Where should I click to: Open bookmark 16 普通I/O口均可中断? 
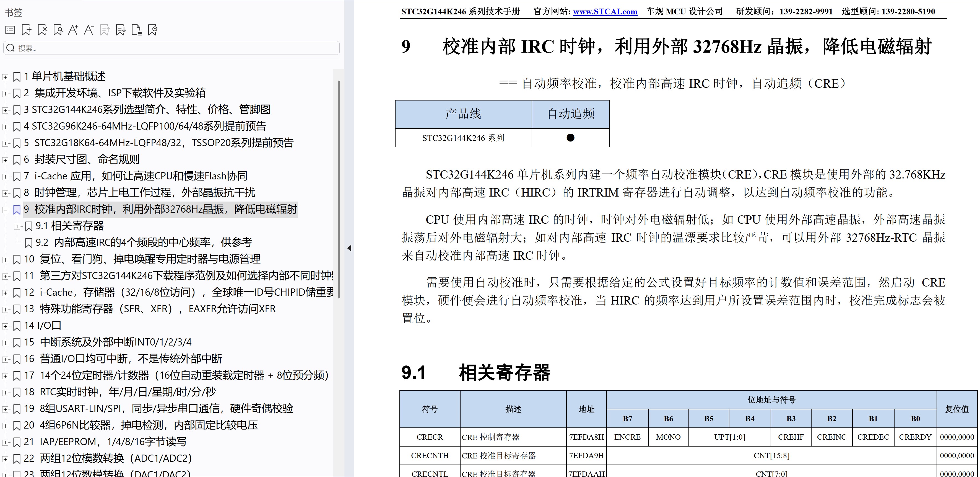(x=123, y=359)
